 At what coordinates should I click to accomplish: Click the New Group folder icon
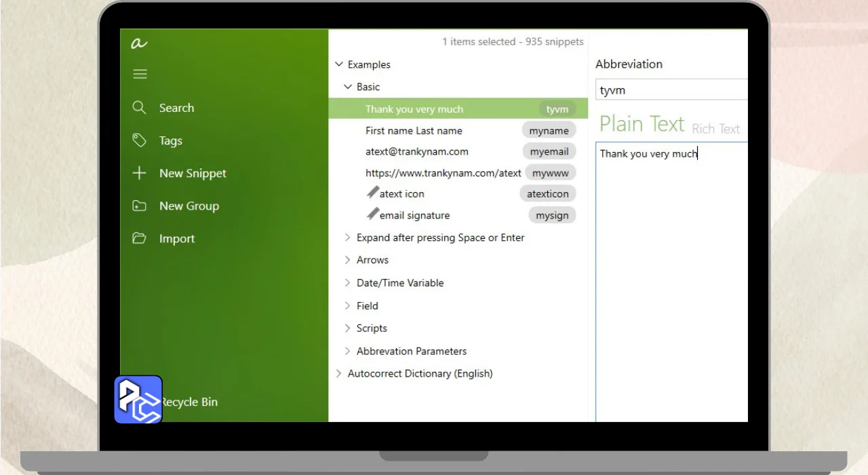[139, 206]
